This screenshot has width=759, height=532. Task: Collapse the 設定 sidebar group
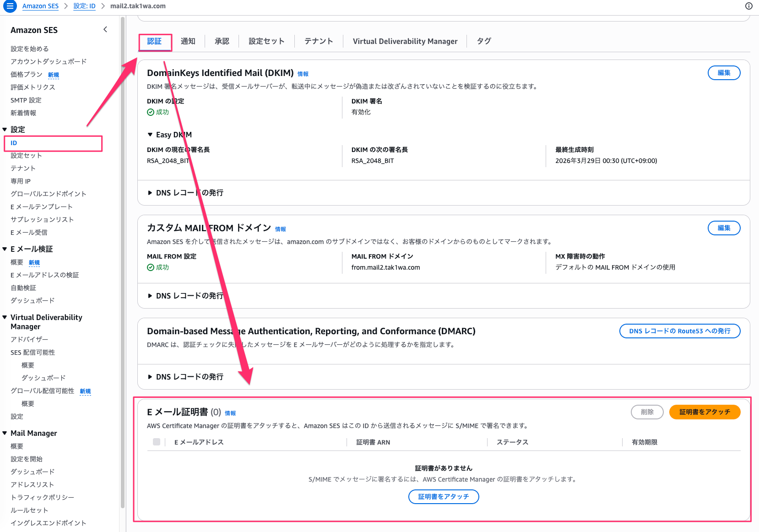coord(5,130)
